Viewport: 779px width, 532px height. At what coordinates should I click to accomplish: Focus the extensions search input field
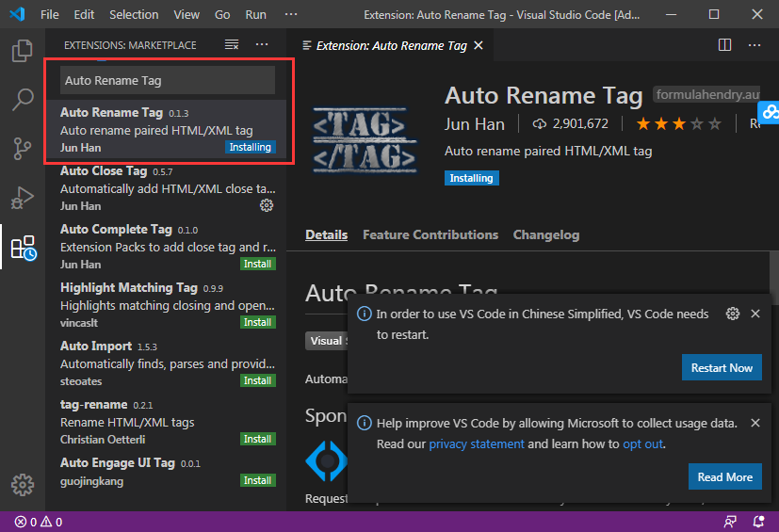tap(168, 80)
